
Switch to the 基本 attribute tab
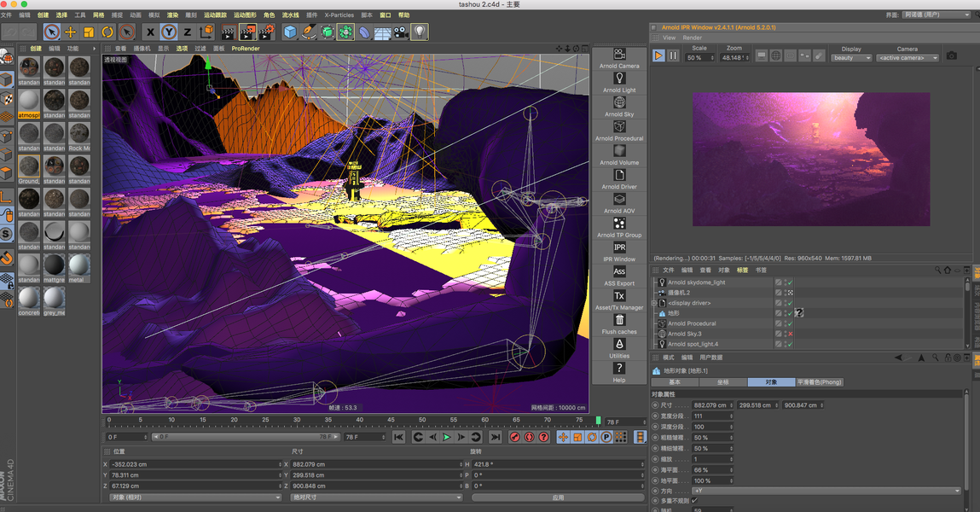point(675,382)
